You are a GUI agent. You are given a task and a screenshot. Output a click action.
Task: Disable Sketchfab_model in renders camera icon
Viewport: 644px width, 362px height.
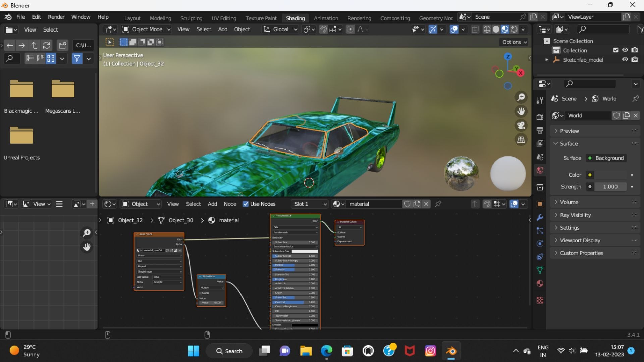click(x=635, y=59)
